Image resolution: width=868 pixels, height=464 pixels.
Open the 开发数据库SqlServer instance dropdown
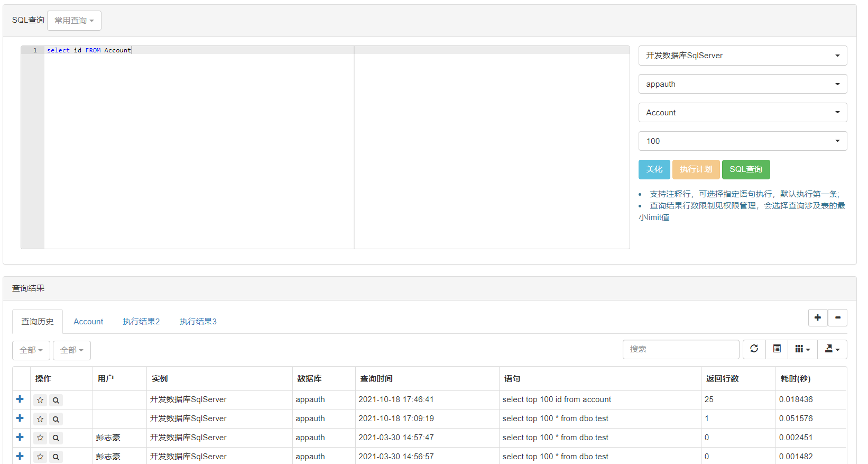[x=742, y=56]
